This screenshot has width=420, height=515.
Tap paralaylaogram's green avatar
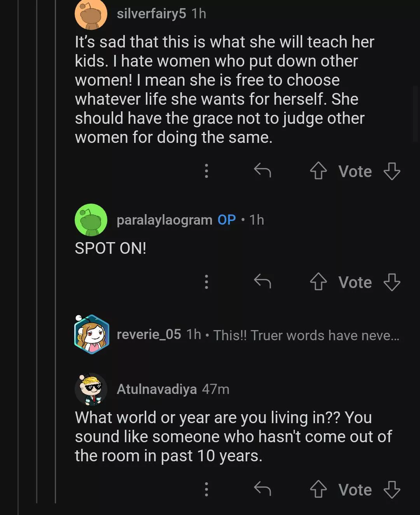click(91, 220)
